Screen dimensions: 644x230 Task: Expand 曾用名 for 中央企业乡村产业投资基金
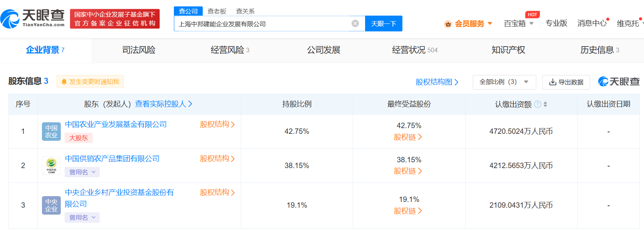[82, 217]
